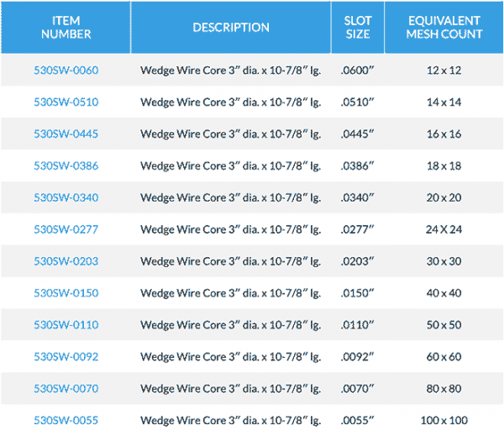Select the 530SW-0386 product link
This screenshot has width=504, height=441.
[x=66, y=165]
